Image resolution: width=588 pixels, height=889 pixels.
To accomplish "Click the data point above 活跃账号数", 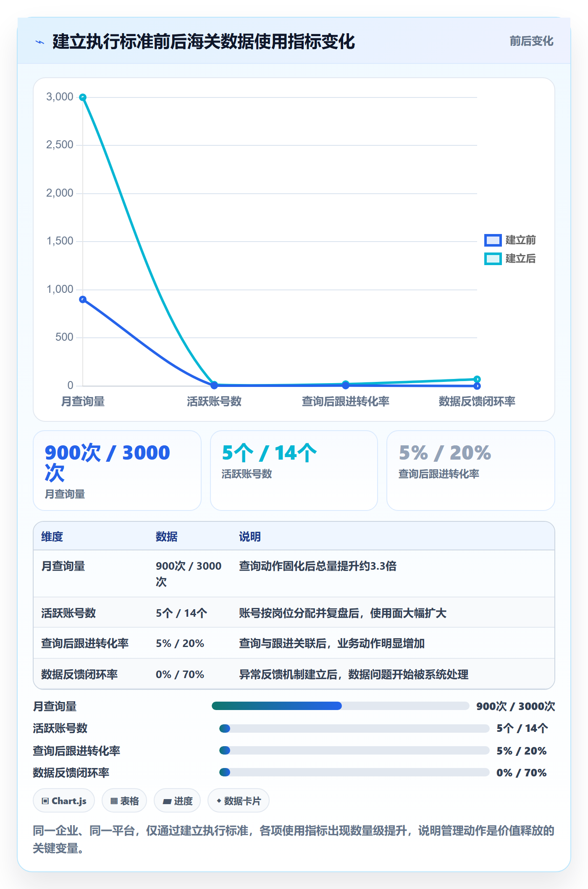I will pos(214,385).
